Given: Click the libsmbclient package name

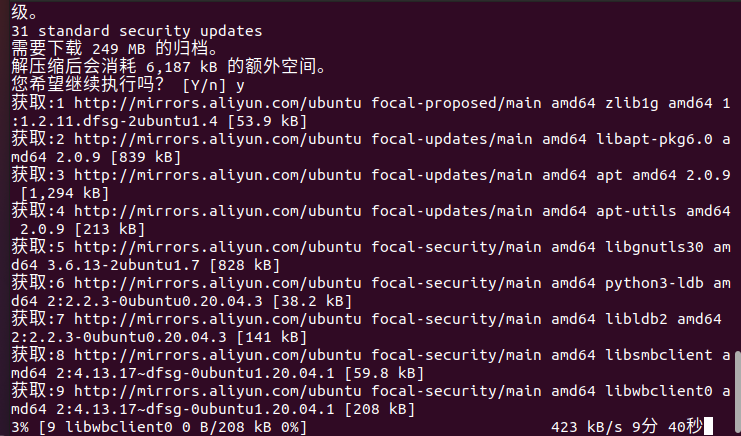Looking at the screenshot, I should tap(659, 355).
